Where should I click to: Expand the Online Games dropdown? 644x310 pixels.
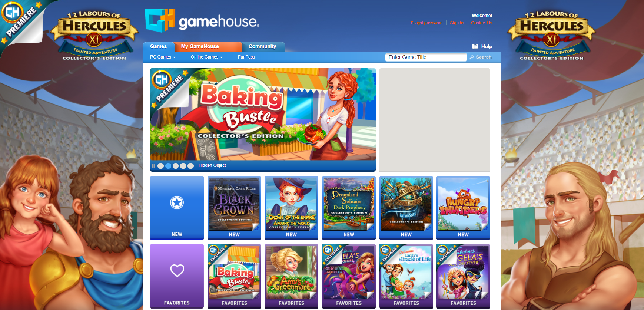(206, 57)
